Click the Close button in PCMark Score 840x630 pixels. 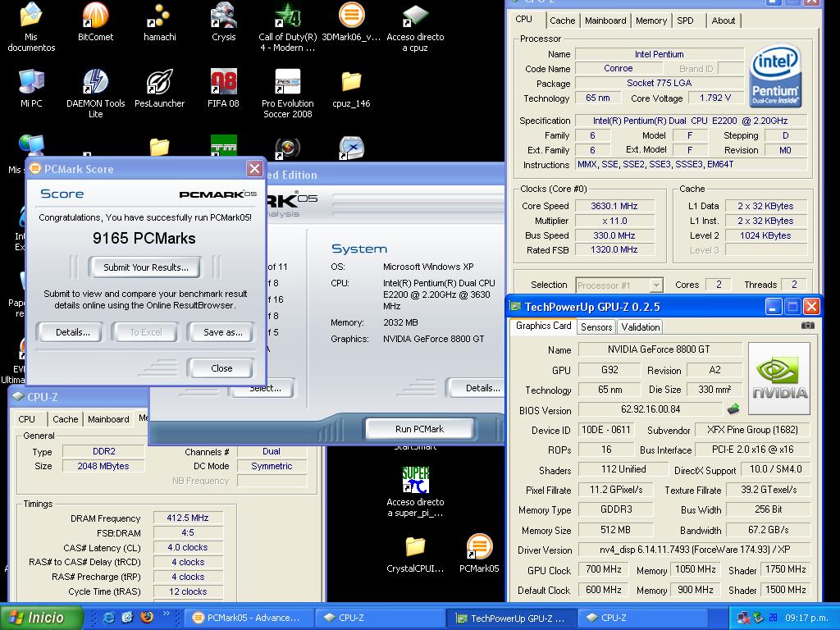221,368
